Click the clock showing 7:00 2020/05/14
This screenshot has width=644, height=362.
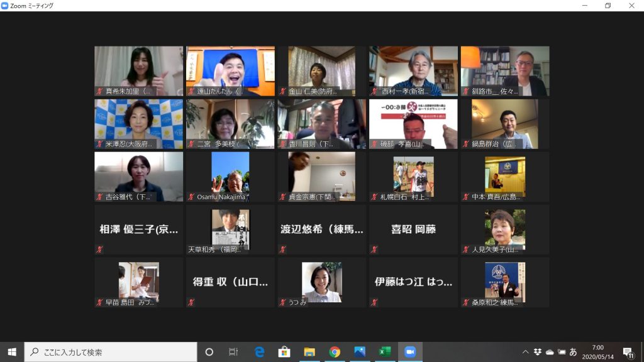[597, 352]
